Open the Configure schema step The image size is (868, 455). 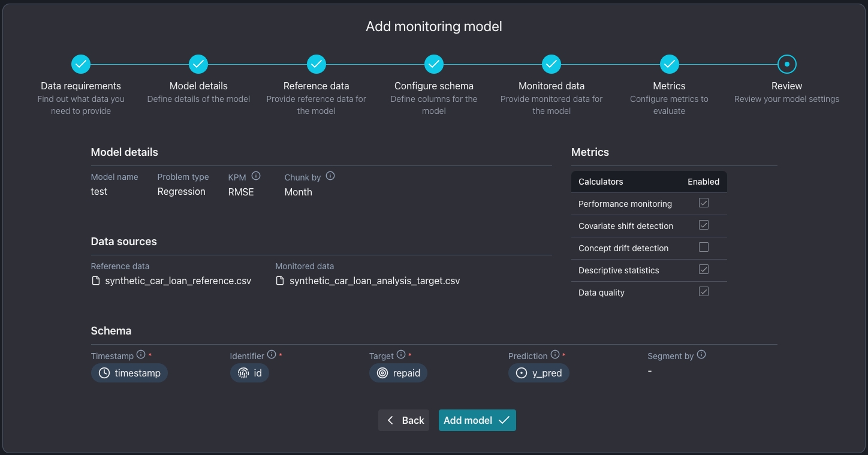[x=434, y=64]
